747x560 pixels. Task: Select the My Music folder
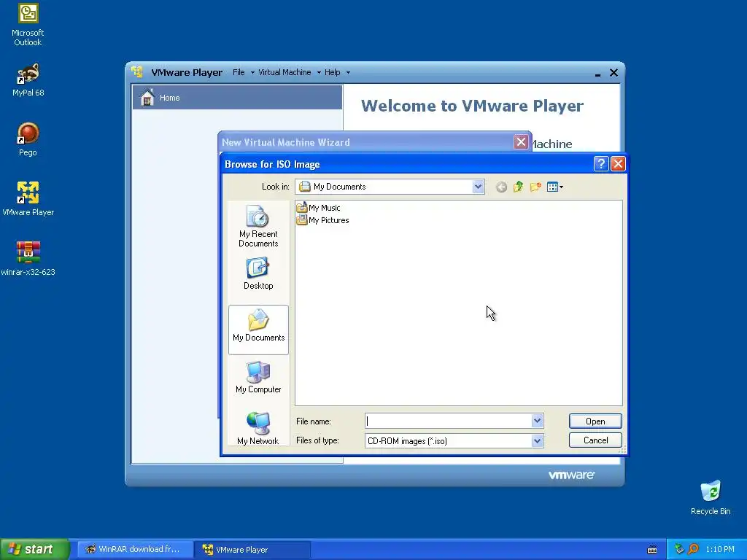[x=318, y=208]
